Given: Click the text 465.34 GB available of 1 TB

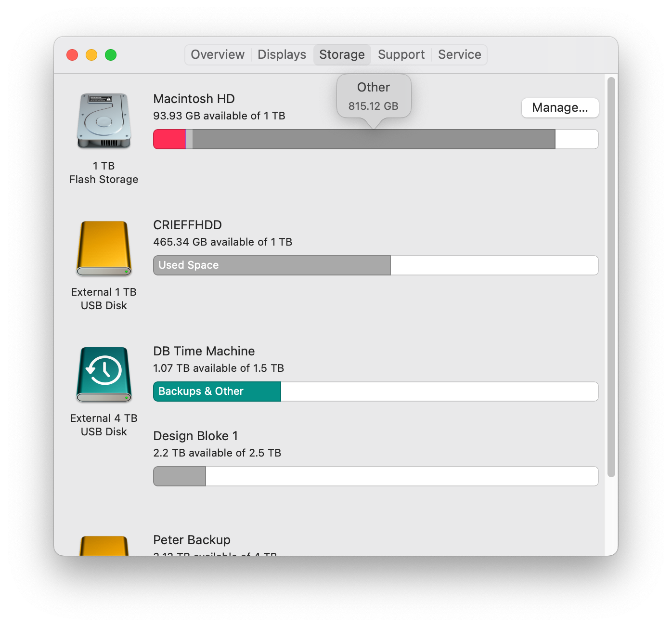Looking at the screenshot, I should 223,242.
